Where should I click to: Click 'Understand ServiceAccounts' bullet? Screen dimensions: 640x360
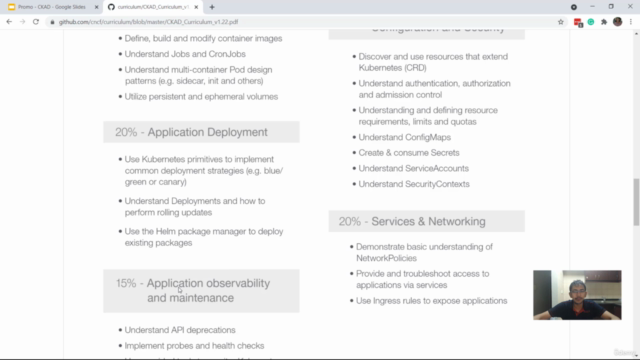[413, 168]
